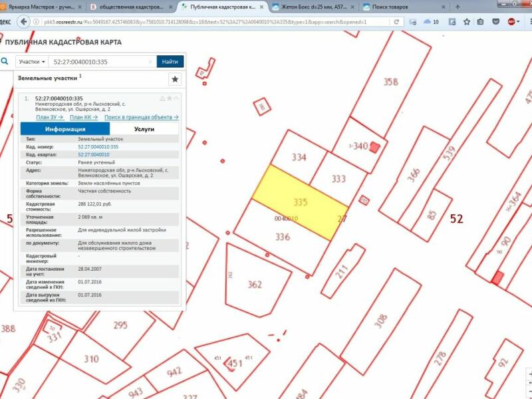Click the warning triangle icon in result

[x=162, y=98]
